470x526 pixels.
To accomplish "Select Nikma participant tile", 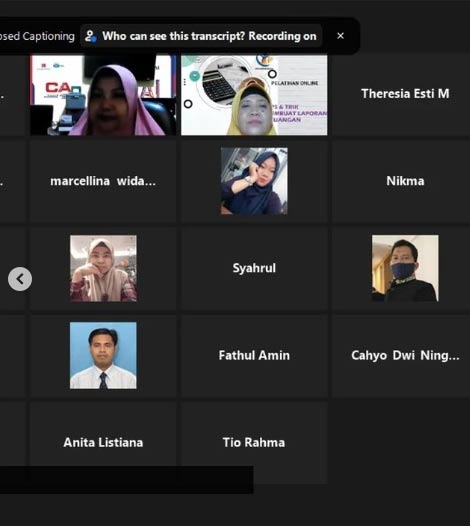I will click(401, 181).
